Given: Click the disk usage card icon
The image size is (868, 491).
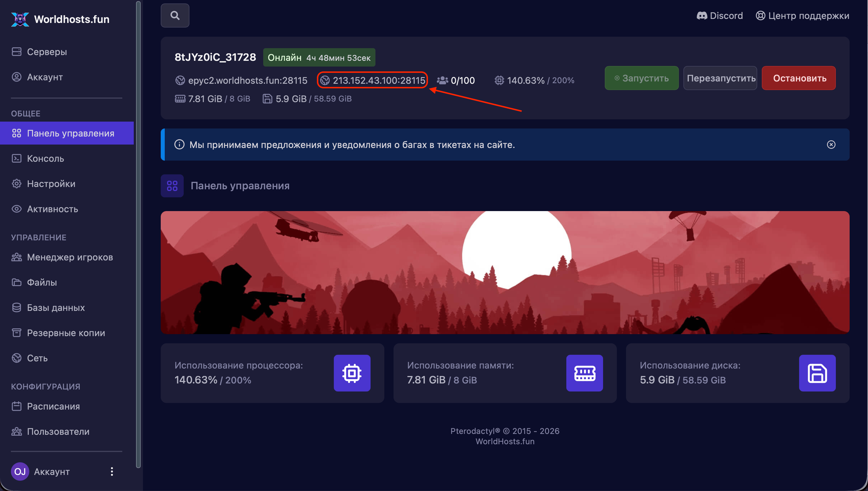Looking at the screenshot, I should click(x=817, y=373).
